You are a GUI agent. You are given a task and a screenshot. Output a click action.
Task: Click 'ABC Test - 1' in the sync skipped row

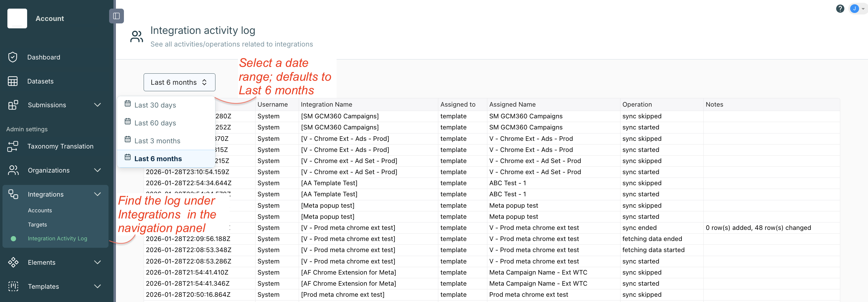pyautogui.click(x=507, y=183)
